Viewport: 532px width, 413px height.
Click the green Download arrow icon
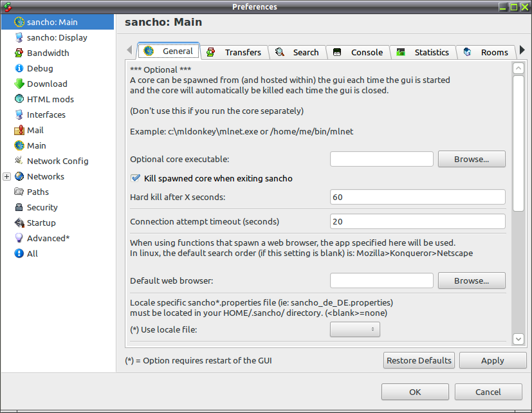[x=19, y=84]
